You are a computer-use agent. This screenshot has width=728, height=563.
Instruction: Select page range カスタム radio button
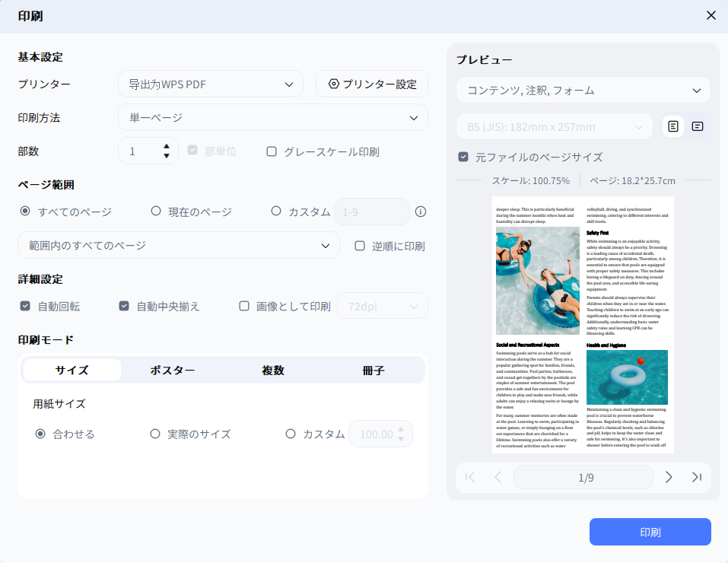pyautogui.click(x=276, y=212)
